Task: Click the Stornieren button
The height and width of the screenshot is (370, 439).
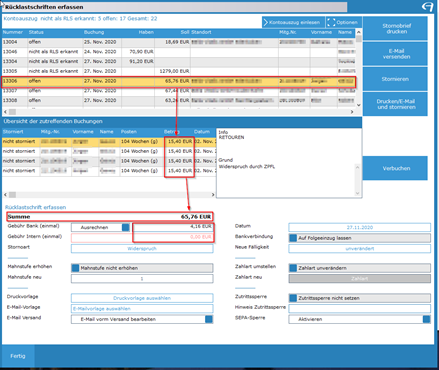Action: point(395,79)
